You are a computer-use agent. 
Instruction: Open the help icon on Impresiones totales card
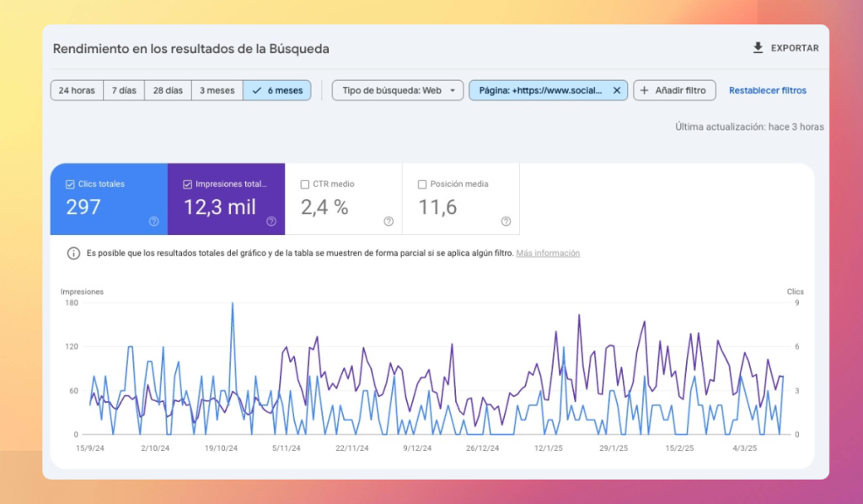click(271, 220)
